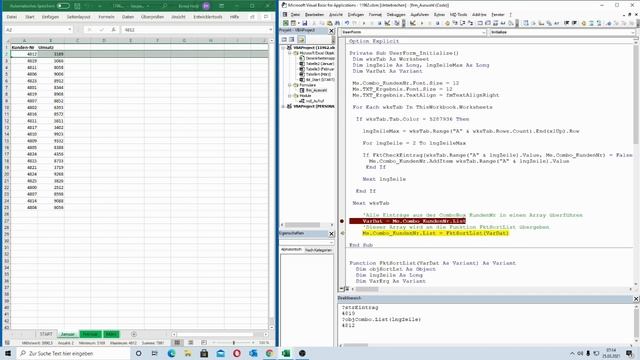This screenshot has height=360, width=640.
Task: Toggle the Automatisches Speichern switch in Excel
Action: click(x=63, y=6)
